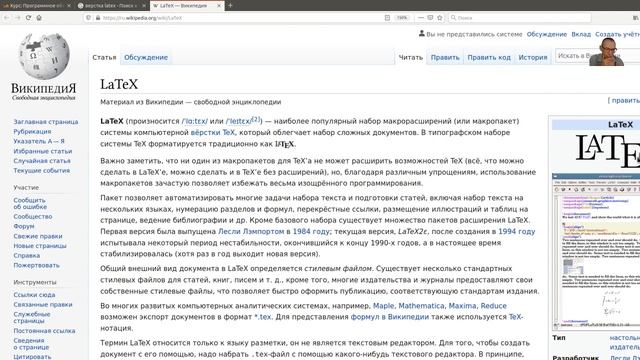Screen dimensions: 640x360
Task: Click the tracking protection shield icon
Action: point(89,18)
